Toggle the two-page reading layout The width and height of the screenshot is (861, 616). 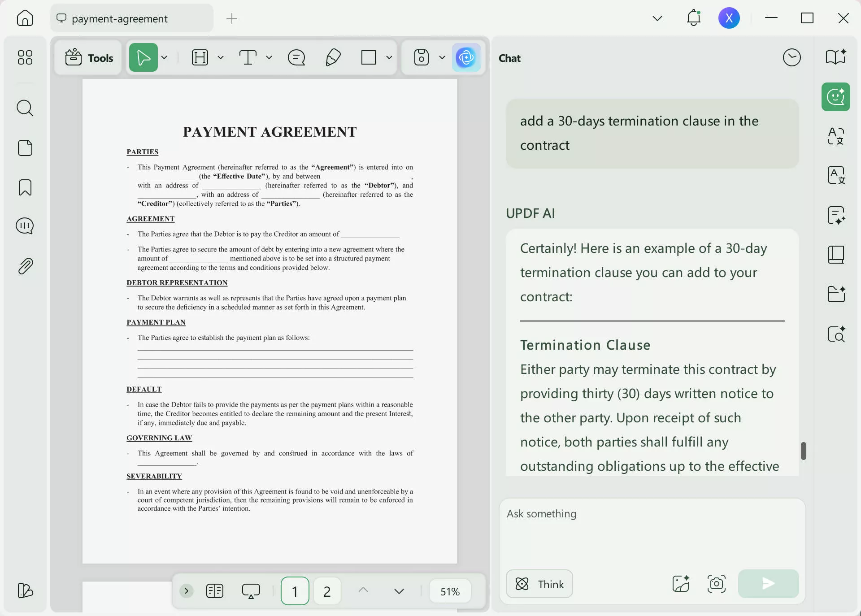point(215,591)
